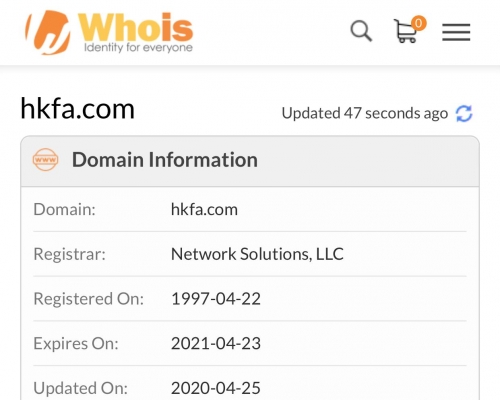Select the 1997-04-22 registered date
Screen dimensions: 500x400
tap(216, 299)
